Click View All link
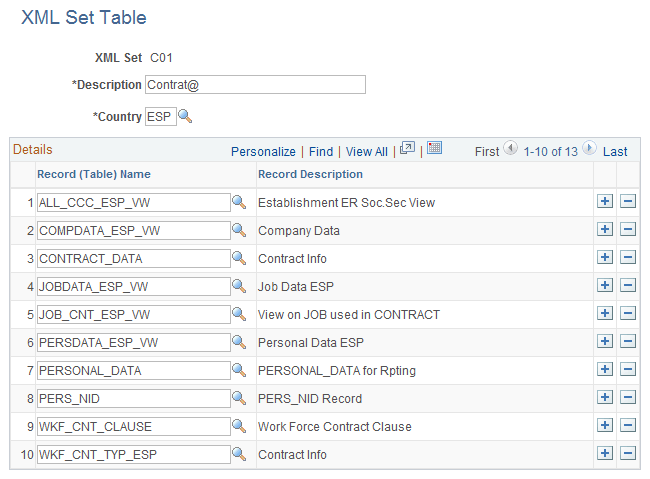Screen dimensions: 650x479 click(367, 152)
